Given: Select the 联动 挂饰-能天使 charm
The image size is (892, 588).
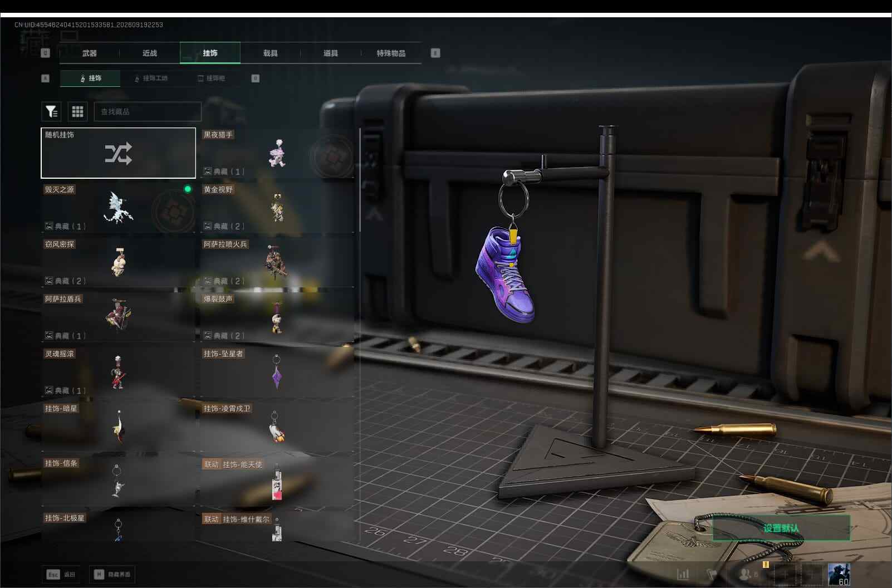Looking at the screenshot, I should [x=277, y=481].
